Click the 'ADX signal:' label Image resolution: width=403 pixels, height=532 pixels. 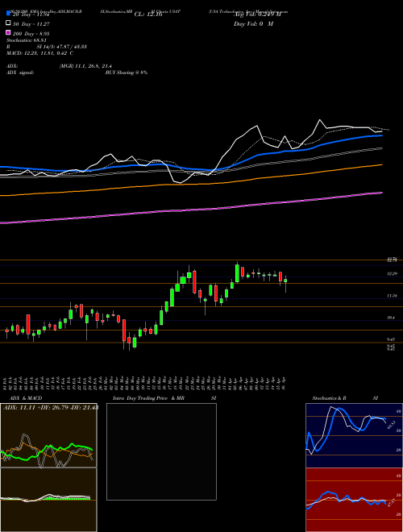(x=20, y=73)
